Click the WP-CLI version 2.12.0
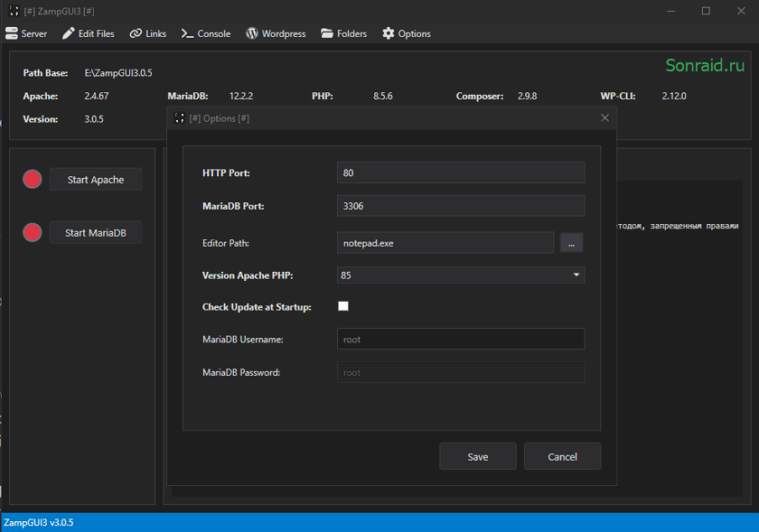This screenshot has width=759, height=532. 674,96
